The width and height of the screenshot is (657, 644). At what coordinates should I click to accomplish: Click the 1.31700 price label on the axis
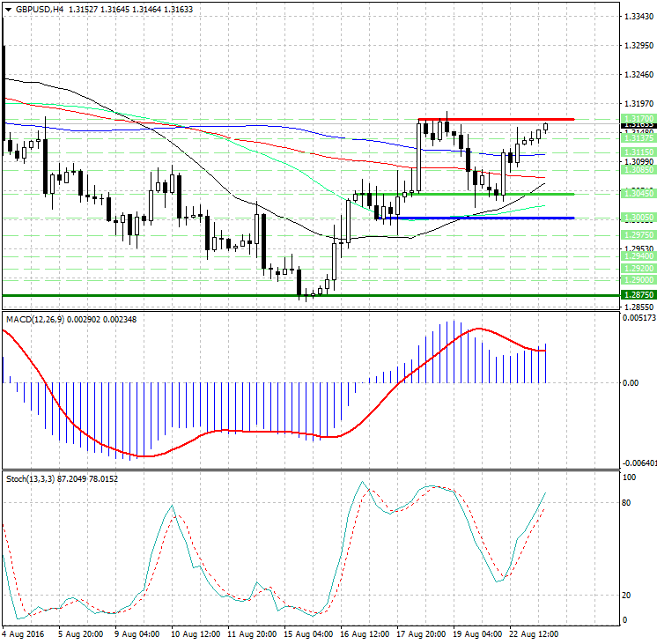(x=637, y=117)
